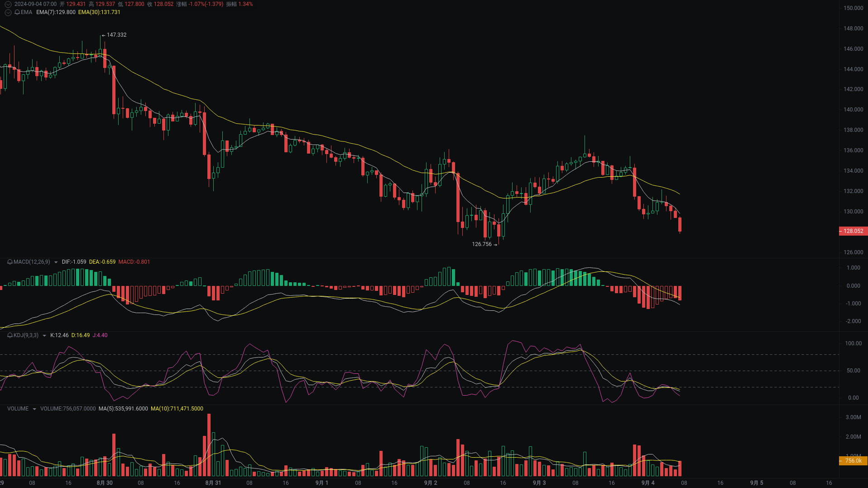Select the 9月4 date label on the axis
The height and width of the screenshot is (488, 868).
[x=647, y=483]
